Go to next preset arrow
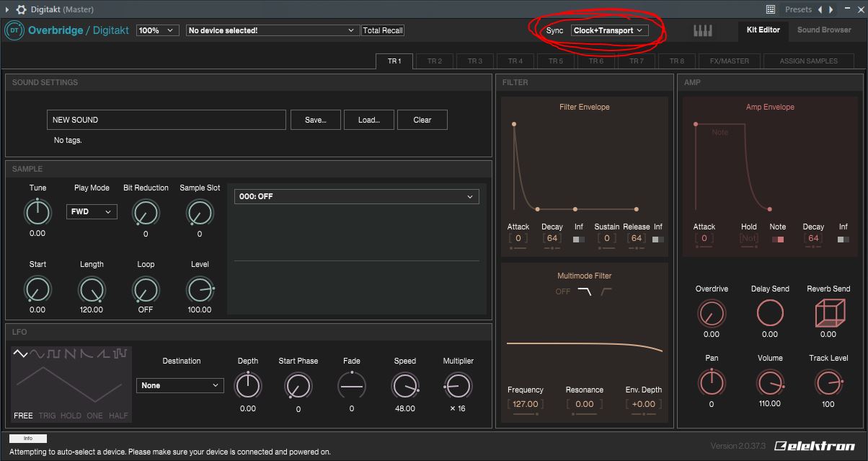This screenshot has height=461, width=868. tap(831, 9)
